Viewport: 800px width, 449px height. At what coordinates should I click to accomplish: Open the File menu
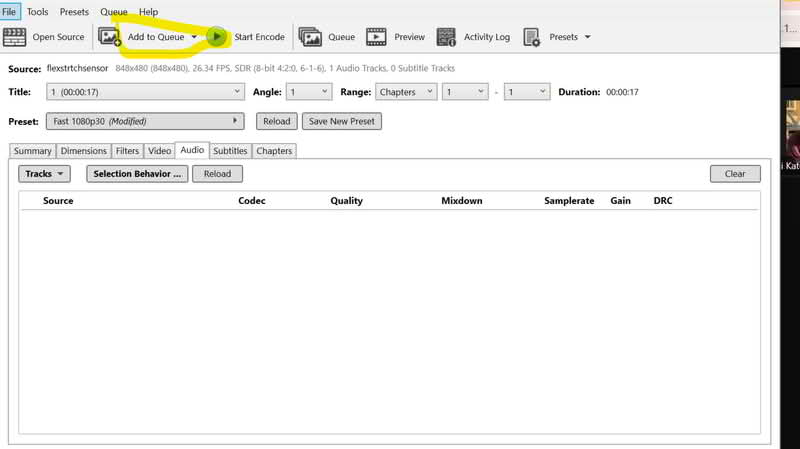pyautogui.click(x=9, y=12)
